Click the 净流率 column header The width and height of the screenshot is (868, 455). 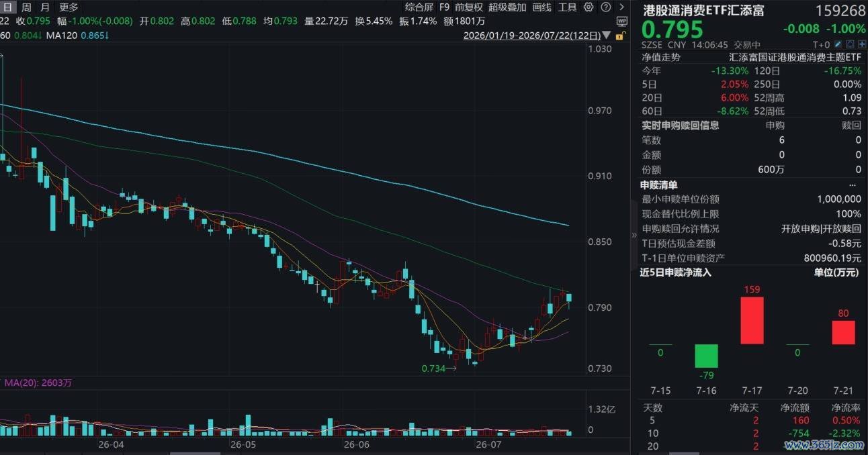[x=846, y=408]
